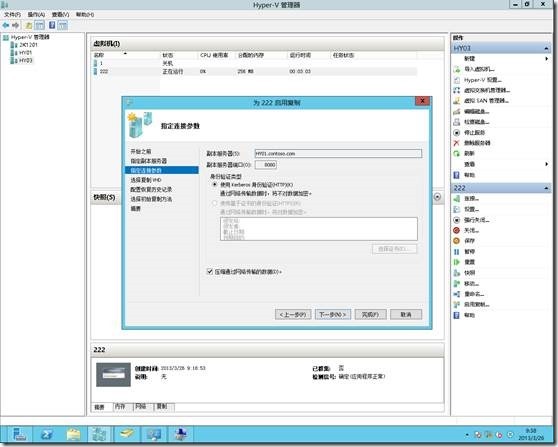Click the 暂停 pause icon
The width and height of the screenshot is (558, 447).
457,252
